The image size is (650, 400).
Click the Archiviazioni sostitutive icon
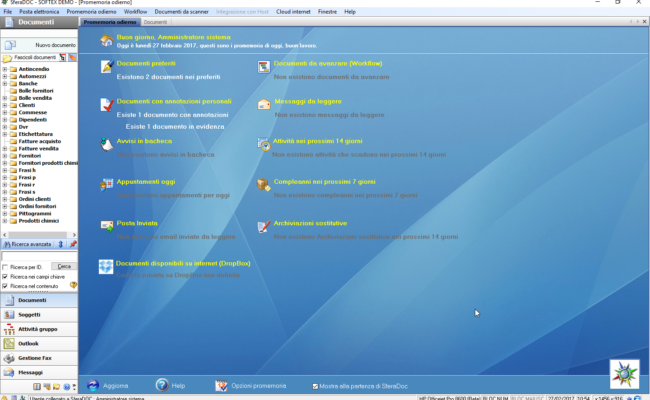tap(264, 226)
